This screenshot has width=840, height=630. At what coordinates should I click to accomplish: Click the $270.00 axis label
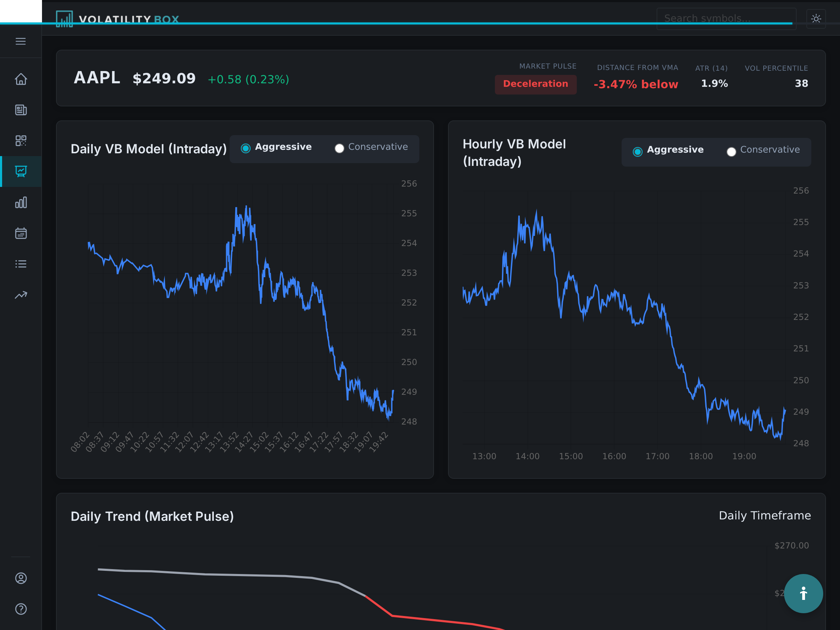[x=791, y=545]
